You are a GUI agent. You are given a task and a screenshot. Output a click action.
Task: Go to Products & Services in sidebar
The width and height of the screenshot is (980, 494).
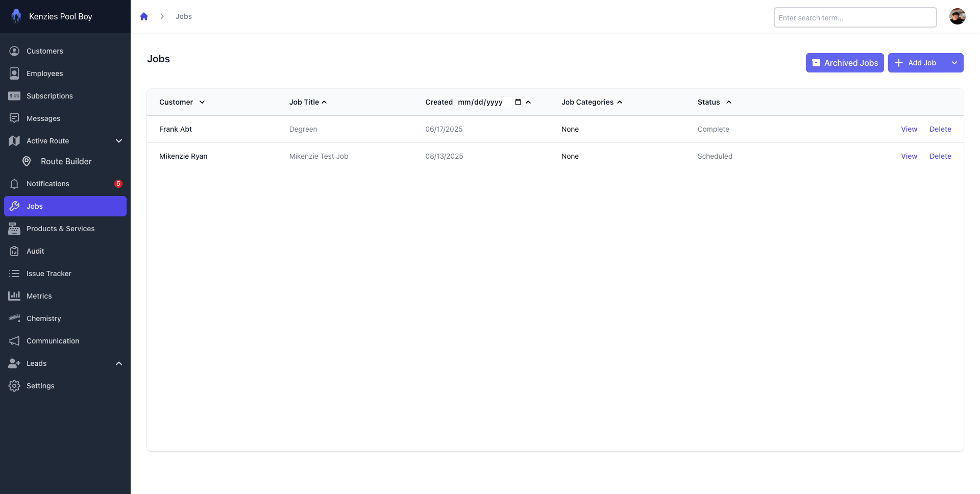(x=60, y=229)
